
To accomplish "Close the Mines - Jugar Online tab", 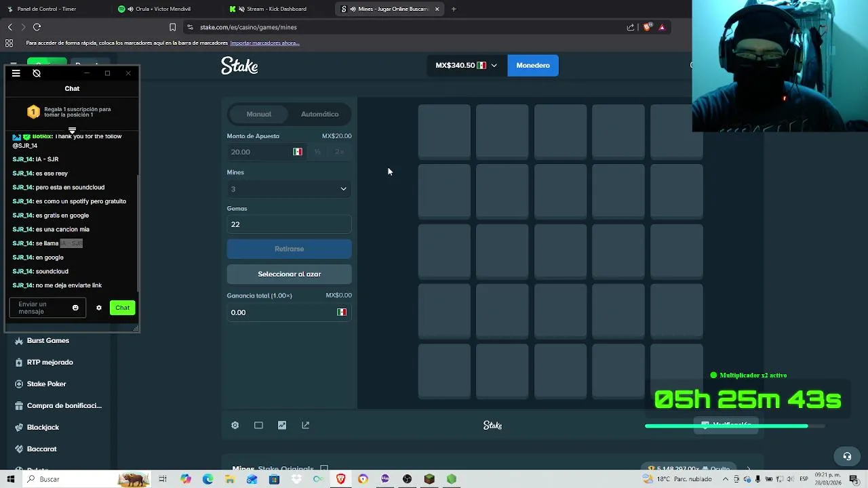I will point(437,9).
